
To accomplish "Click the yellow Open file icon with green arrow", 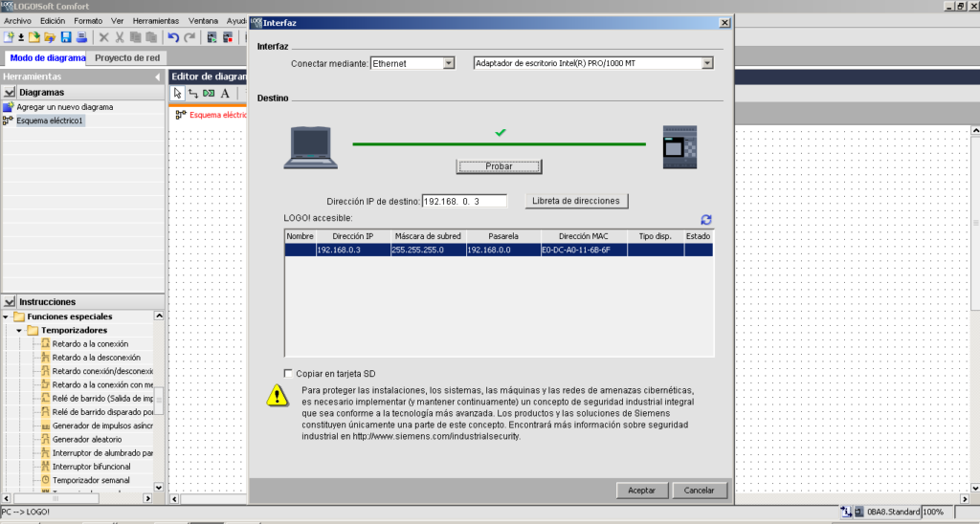I will pyautogui.click(x=34, y=37).
